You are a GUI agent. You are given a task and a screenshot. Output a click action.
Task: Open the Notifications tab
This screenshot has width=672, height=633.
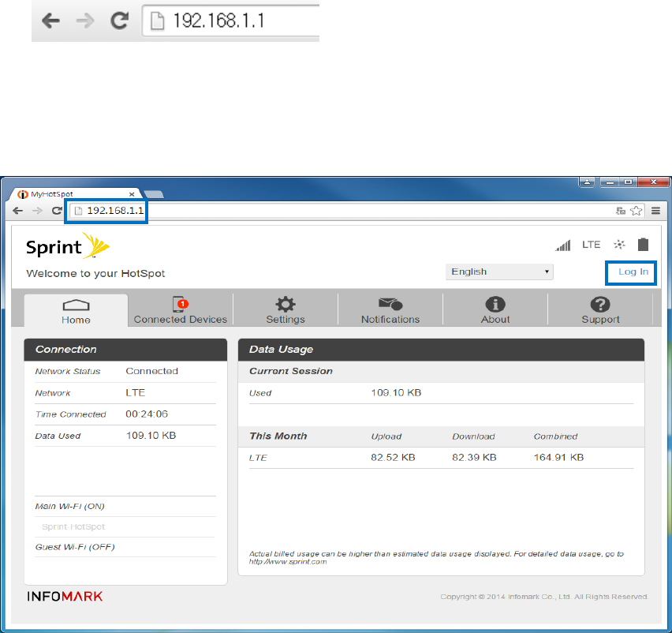click(x=390, y=310)
